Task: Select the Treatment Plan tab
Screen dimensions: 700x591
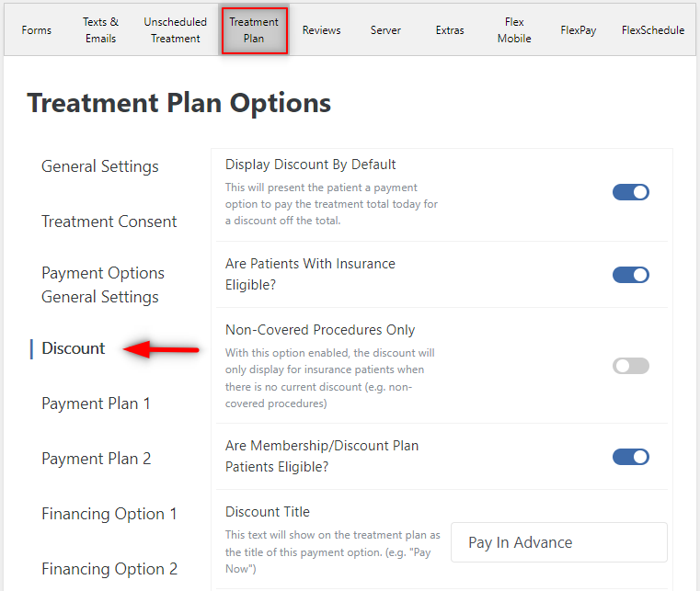Action: pyautogui.click(x=254, y=30)
